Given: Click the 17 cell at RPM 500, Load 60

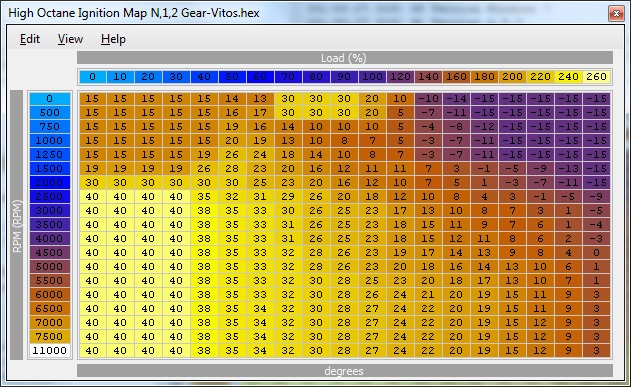Looking at the screenshot, I should pyautogui.click(x=260, y=113).
